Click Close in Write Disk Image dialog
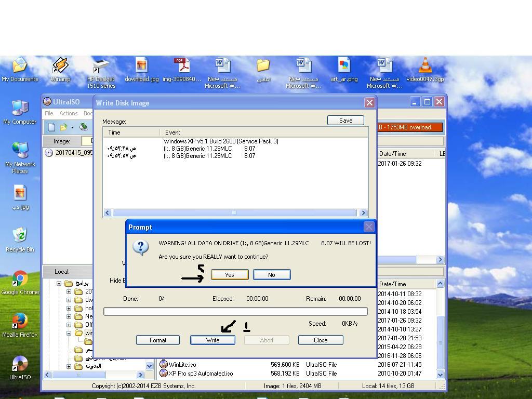 click(x=321, y=340)
